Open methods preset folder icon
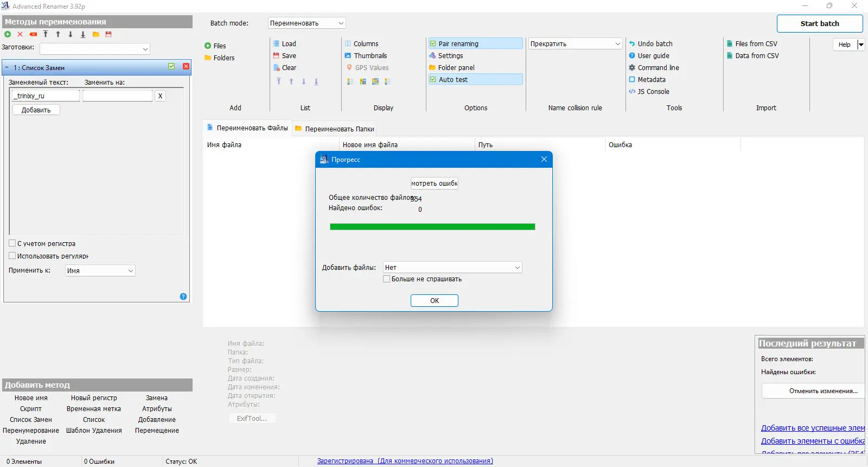Image resolution: width=868 pixels, height=467 pixels. pos(95,34)
